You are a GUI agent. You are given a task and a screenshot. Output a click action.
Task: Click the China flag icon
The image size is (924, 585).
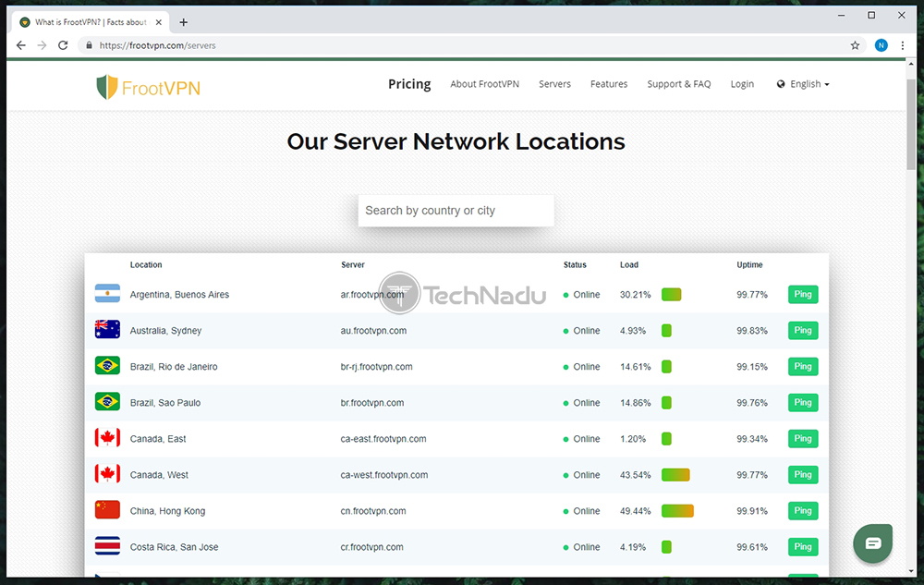click(107, 509)
